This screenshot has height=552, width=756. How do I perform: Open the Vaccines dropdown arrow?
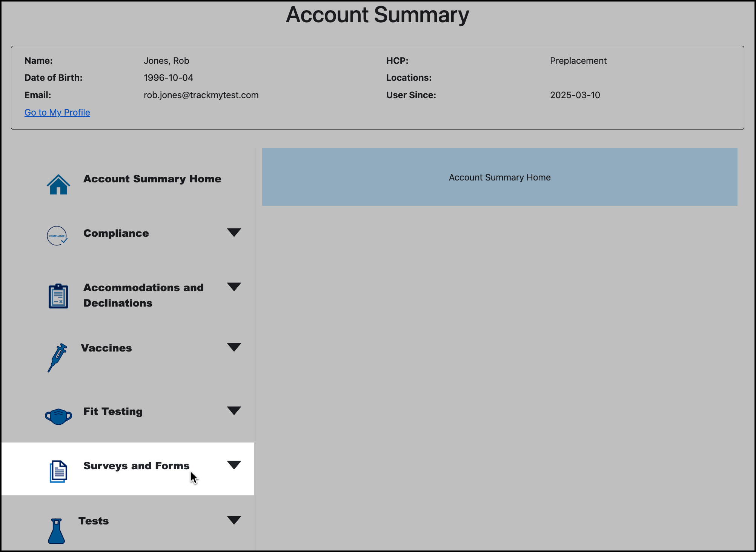click(234, 347)
